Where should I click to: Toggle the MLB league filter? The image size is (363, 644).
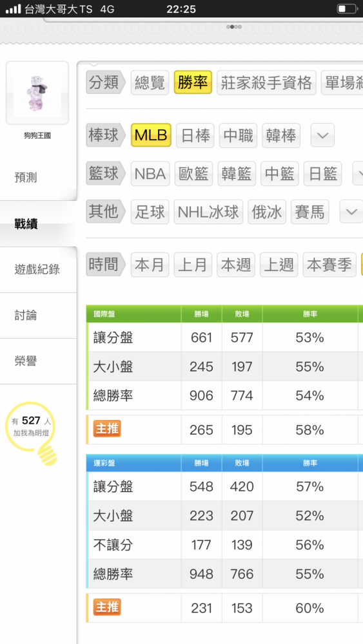pos(151,135)
